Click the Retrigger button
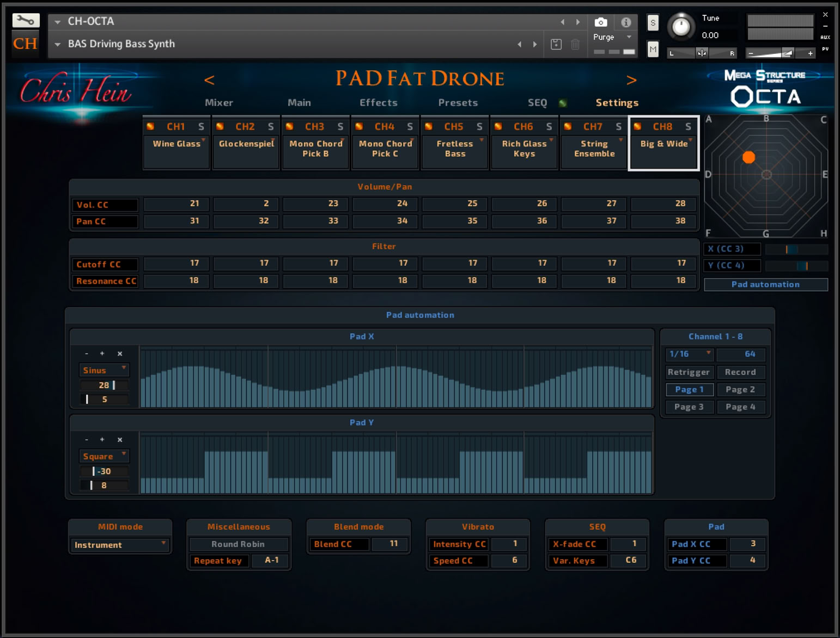Image resolution: width=840 pixels, height=638 pixels. [689, 372]
